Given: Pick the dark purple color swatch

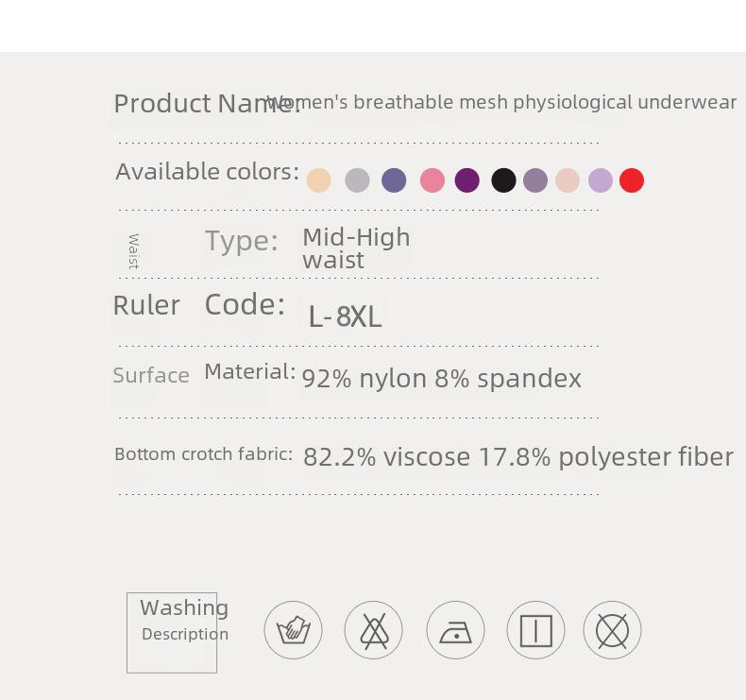Looking at the screenshot, I should 467,180.
